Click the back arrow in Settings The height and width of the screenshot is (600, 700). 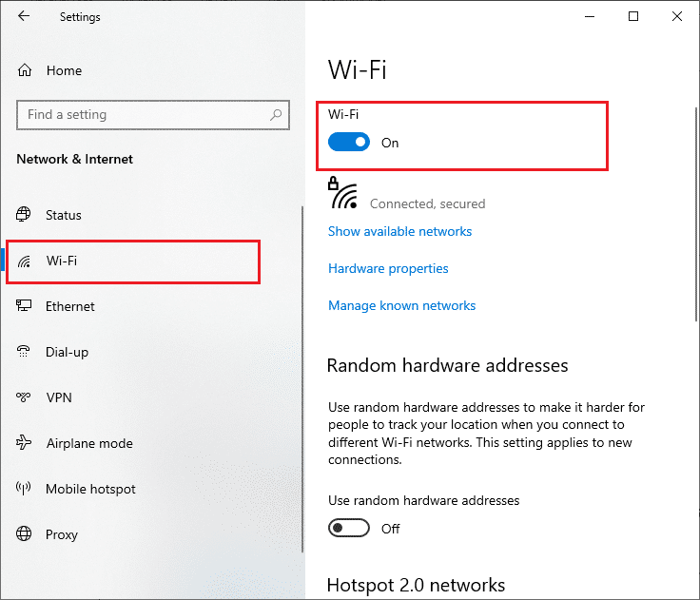24,16
